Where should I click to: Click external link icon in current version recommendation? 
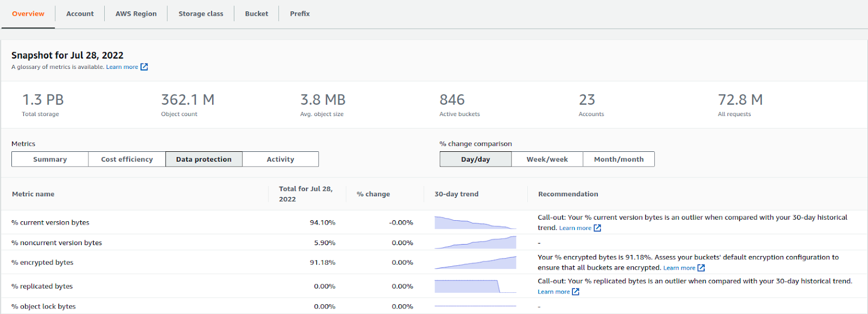(597, 228)
